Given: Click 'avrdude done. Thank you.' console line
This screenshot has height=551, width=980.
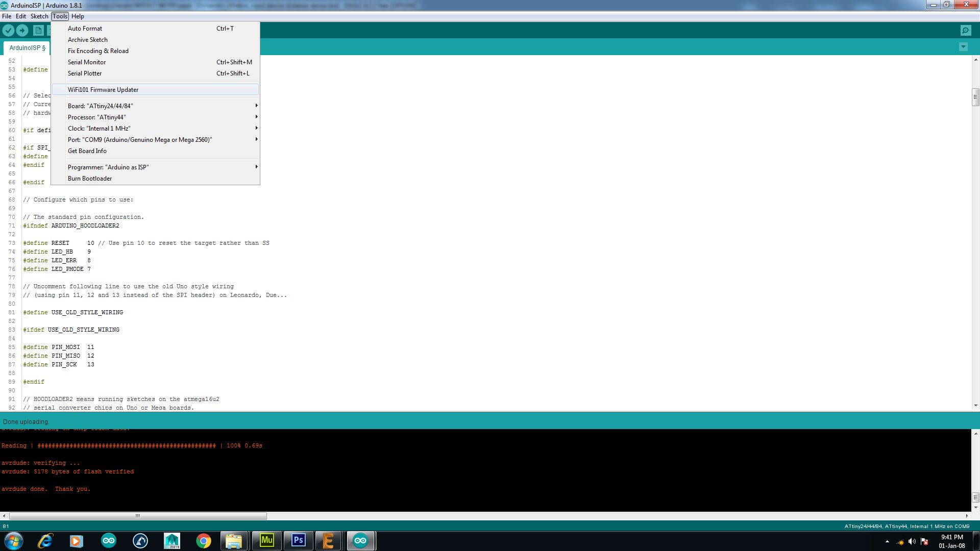Looking at the screenshot, I should click(46, 489).
